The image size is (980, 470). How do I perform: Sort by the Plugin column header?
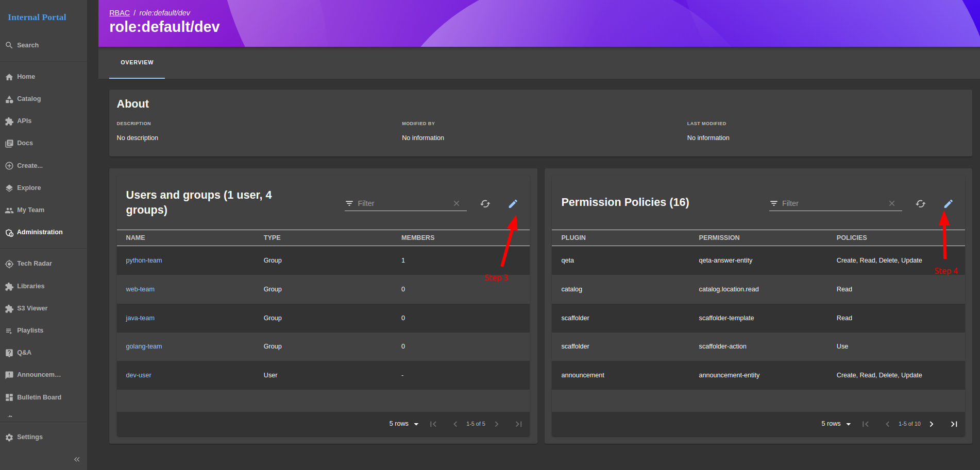[573, 238]
